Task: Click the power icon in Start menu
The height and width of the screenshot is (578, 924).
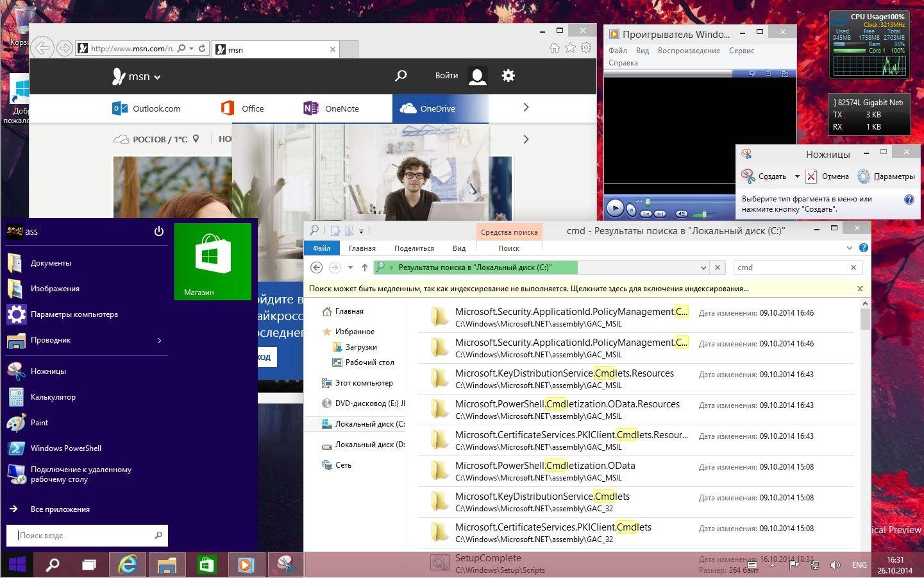Action: pos(159,232)
